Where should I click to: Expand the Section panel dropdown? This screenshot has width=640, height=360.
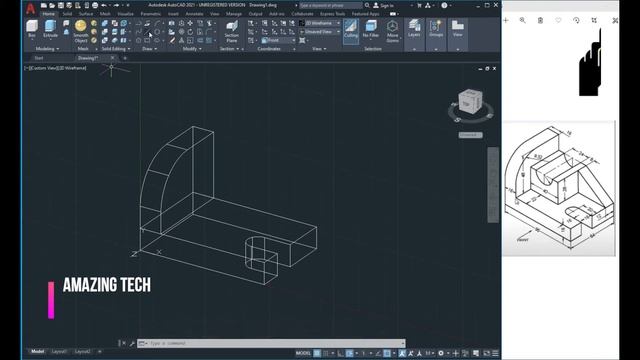229,49
